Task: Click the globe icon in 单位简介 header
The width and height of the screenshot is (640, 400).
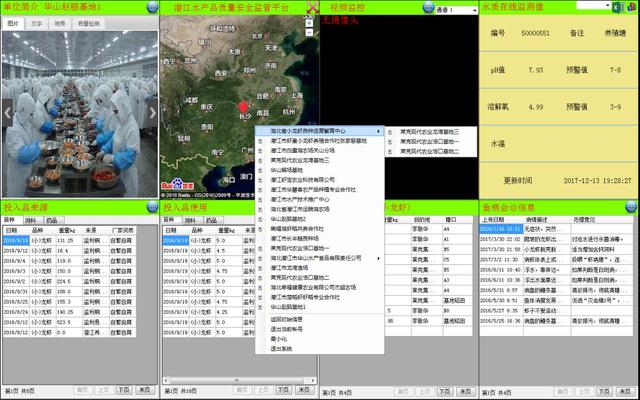Action: tap(150, 7)
